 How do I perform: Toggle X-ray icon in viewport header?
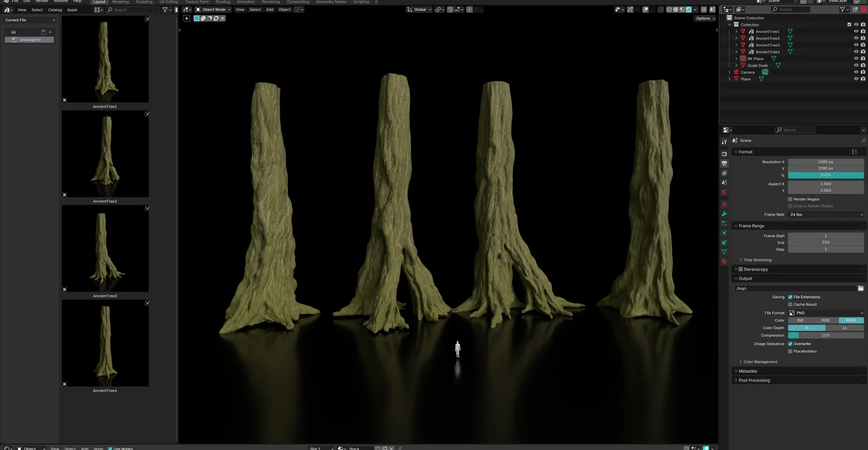click(x=660, y=9)
